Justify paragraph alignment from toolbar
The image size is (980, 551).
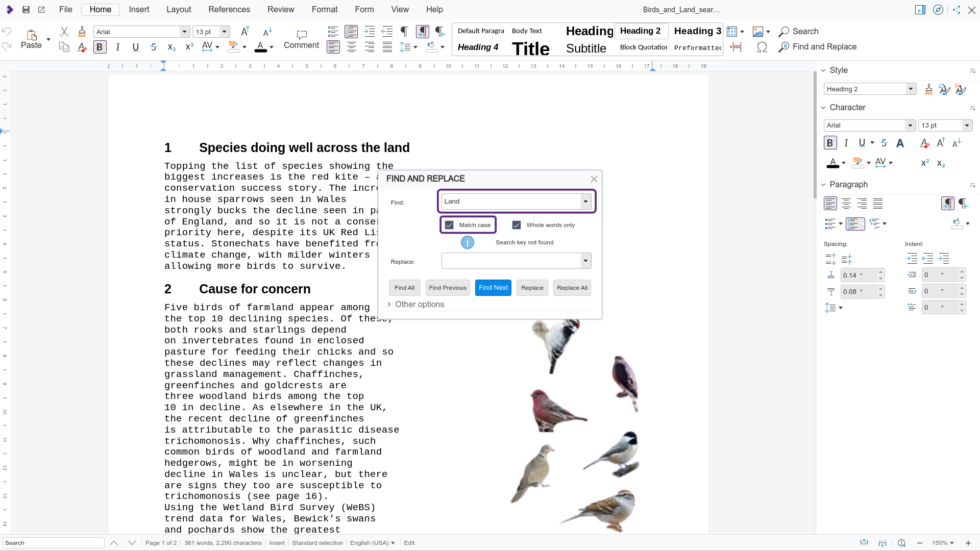(x=387, y=47)
